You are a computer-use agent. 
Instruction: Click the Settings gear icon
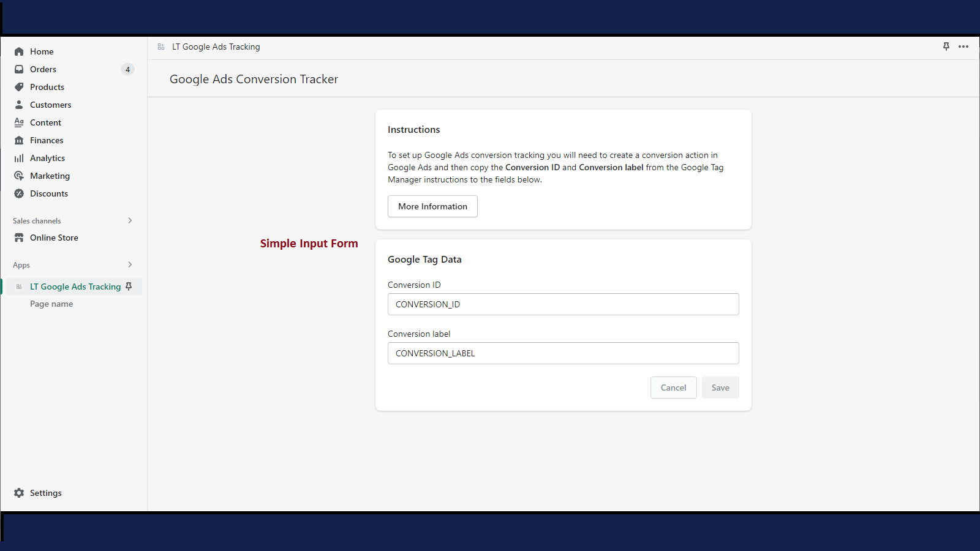coord(19,493)
